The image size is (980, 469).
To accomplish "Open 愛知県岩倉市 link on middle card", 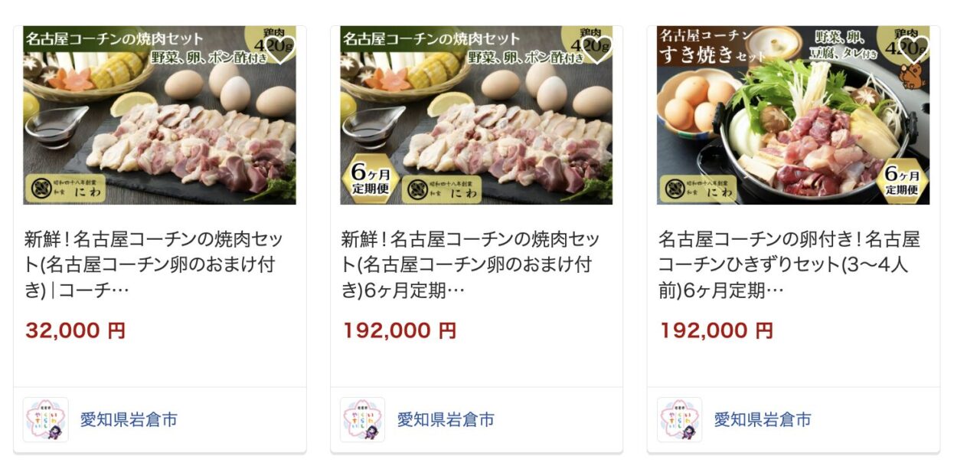I will [x=446, y=420].
